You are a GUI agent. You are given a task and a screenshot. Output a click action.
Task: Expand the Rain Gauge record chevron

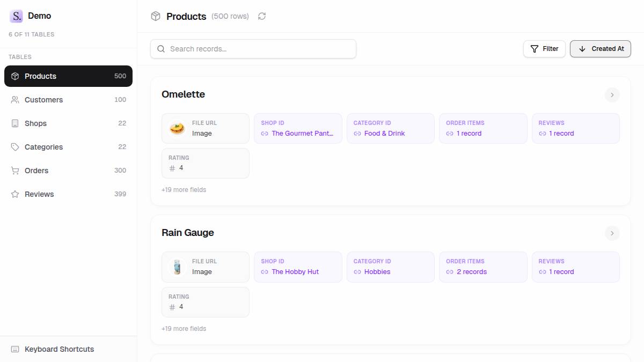[x=612, y=233]
